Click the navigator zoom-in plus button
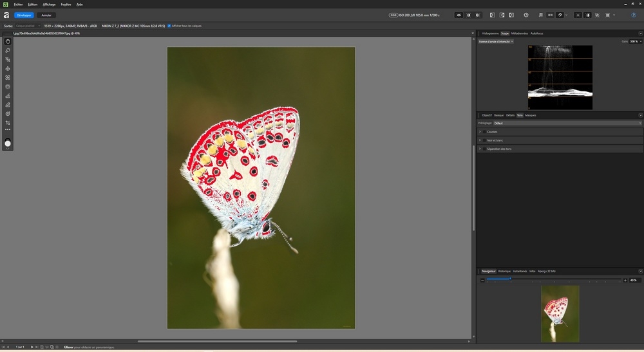The image size is (644, 352). pos(625,280)
